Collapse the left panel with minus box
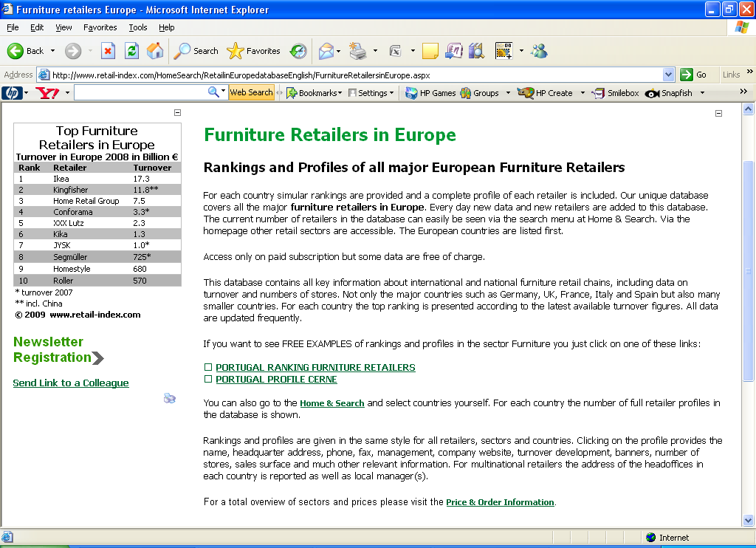756x548 pixels. (177, 113)
